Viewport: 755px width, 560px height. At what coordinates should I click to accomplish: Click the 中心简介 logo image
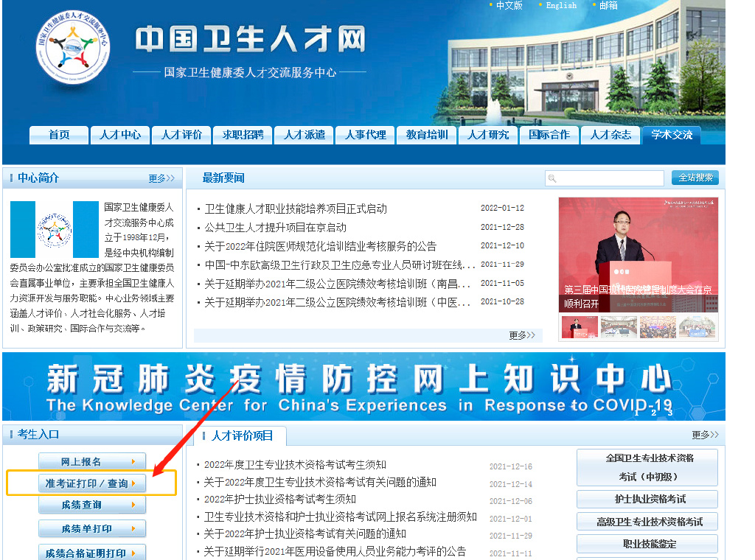(55, 229)
